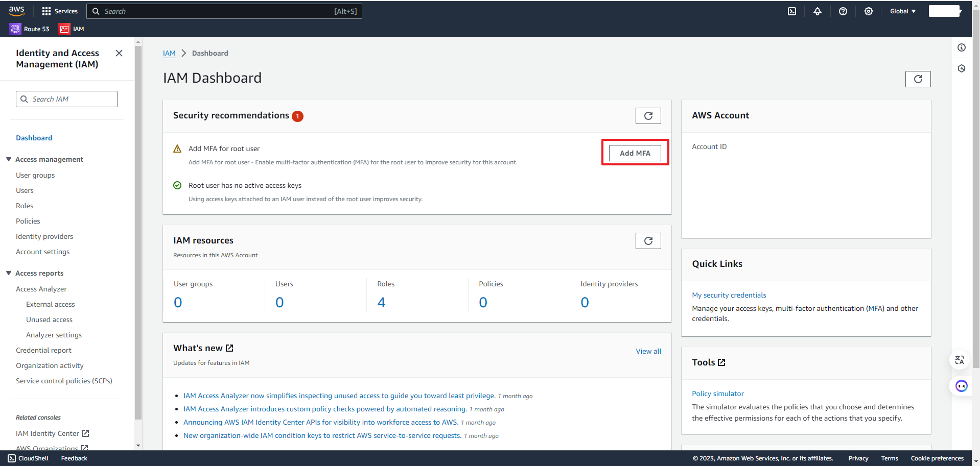This screenshot has width=980, height=466.
Task: Open Roles in the sidebar
Action: [x=25, y=206]
